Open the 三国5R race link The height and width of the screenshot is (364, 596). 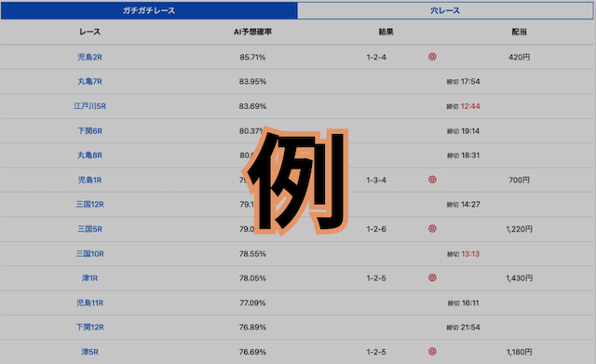coord(89,229)
